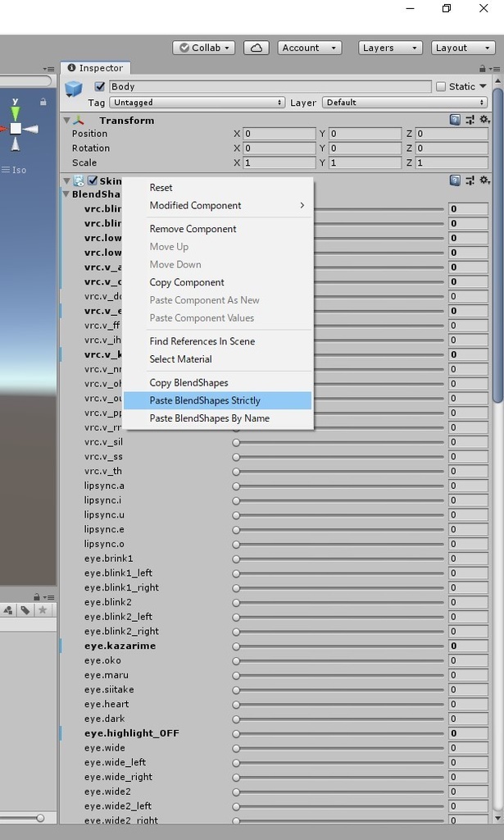Click the scene gizmo right-side white cone

[x=31, y=129]
